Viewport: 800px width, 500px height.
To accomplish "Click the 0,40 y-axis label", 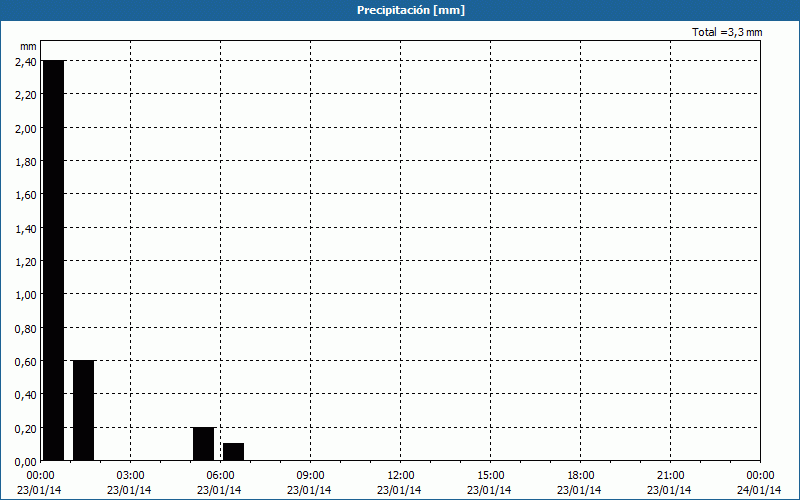I will coord(26,394).
